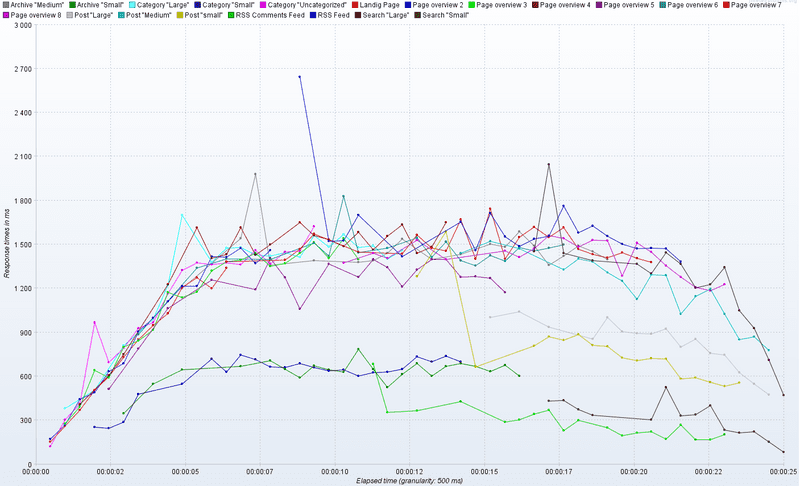
Task: Click the 1 500 y-axis tick label
Action: (22, 245)
